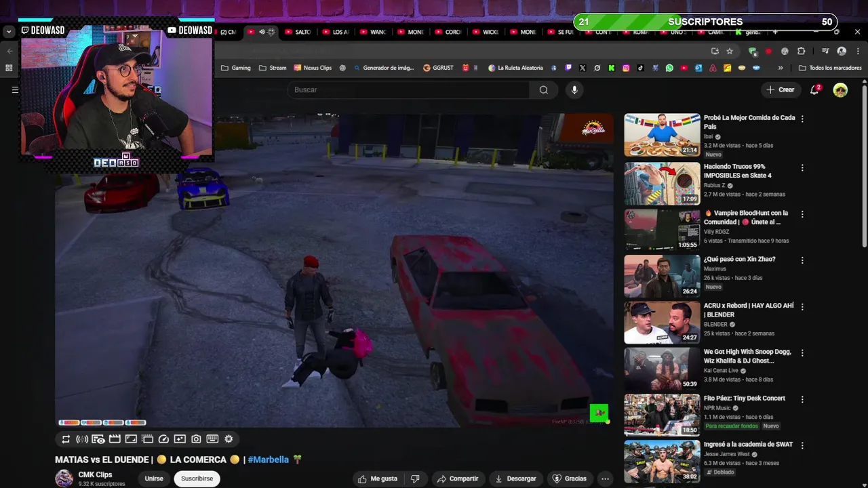Open options menu for ACRU x Rebord video
This screenshot has height=488, width=868.
(x=802, y=306)
